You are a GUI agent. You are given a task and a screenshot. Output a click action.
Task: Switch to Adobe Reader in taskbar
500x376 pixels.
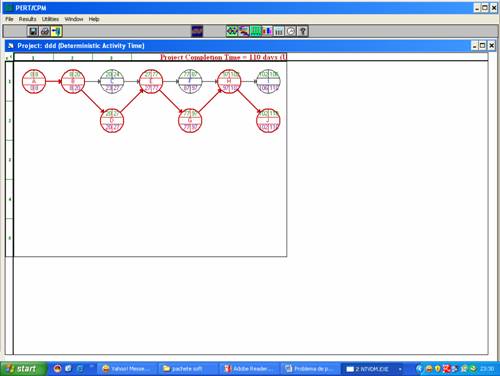click(249, 369)
